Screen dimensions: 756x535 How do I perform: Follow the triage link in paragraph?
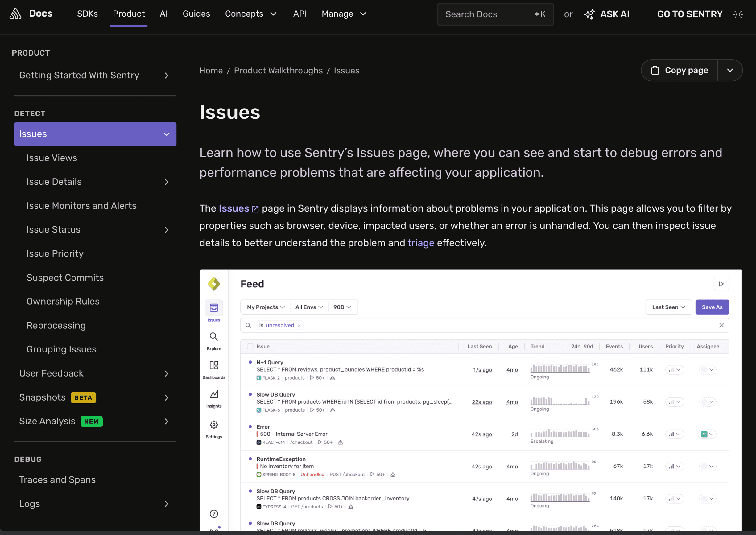[421, 243]
